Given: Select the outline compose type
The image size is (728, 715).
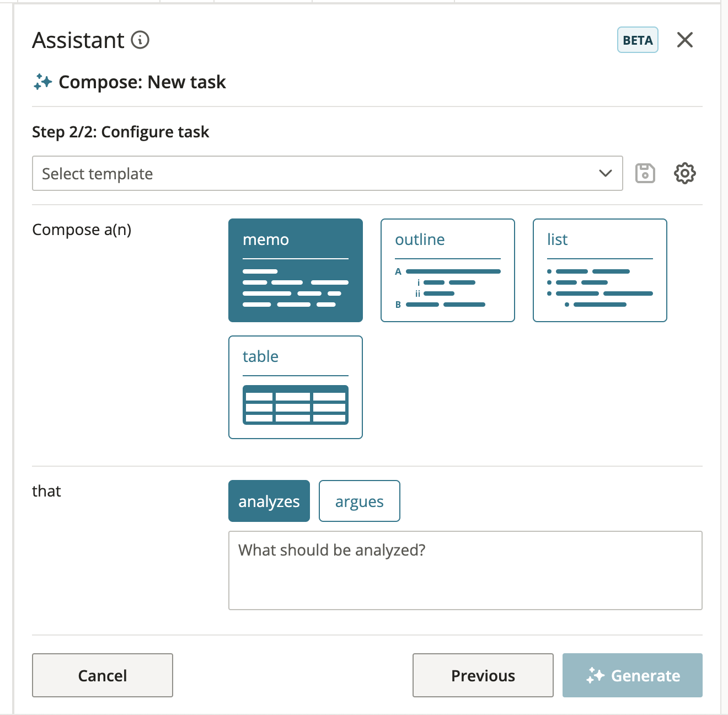Looking at the screenshot, I should click(x=448, y=270).
